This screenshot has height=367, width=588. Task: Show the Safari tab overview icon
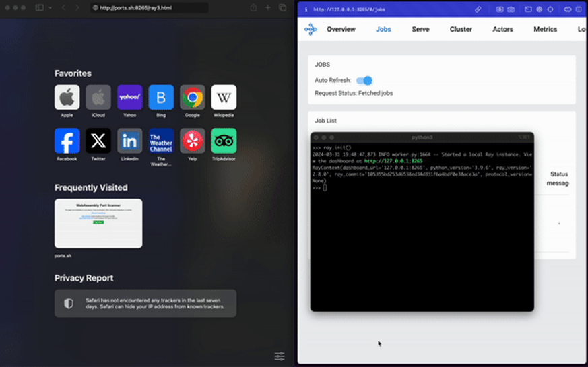click(x=282, y=7)
